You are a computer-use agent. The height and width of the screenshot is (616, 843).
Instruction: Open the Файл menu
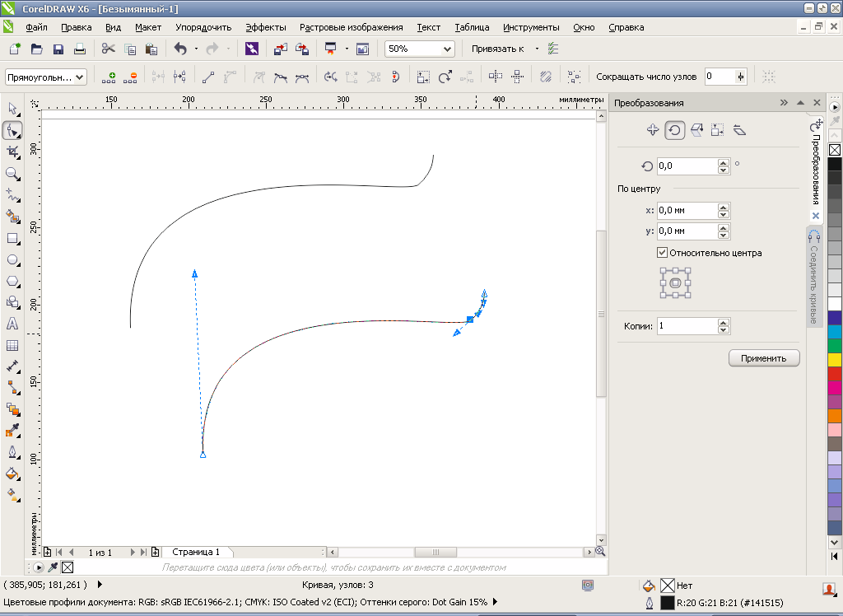(36, 27)
